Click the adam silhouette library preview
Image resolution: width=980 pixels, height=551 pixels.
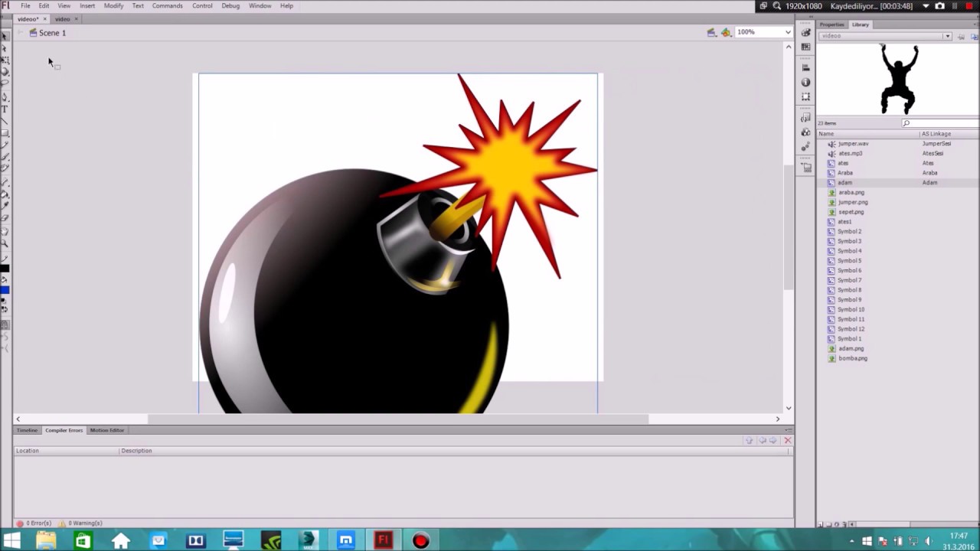898,79
